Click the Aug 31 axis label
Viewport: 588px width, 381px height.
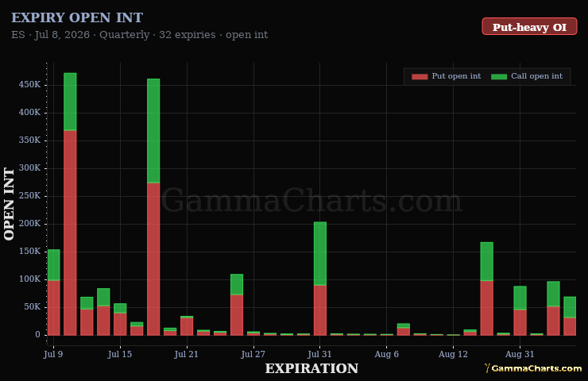(x=520, y=354)
